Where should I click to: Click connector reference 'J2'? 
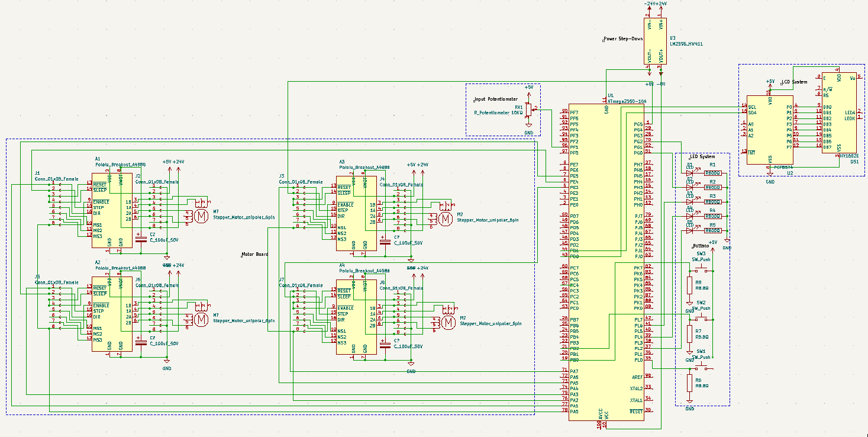(138, 176)
